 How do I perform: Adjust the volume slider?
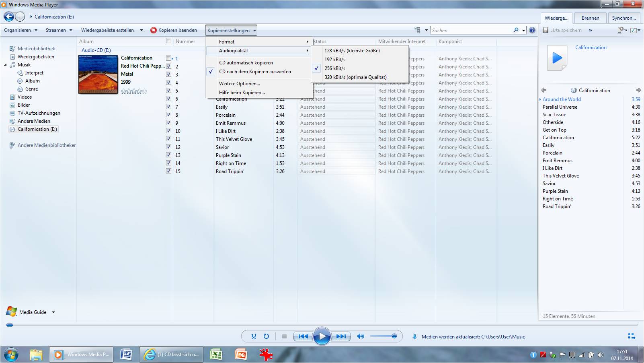point(383,336)
